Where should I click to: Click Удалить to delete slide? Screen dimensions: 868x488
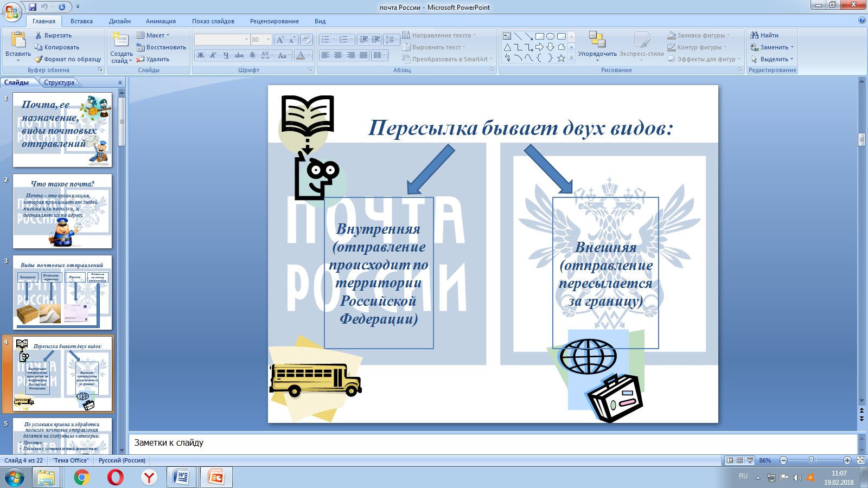coord(153,59)
